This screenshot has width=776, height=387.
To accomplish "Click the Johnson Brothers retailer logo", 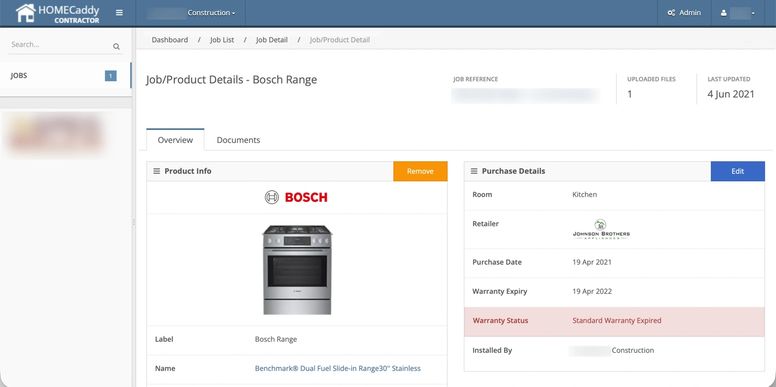I will point(601,230).
